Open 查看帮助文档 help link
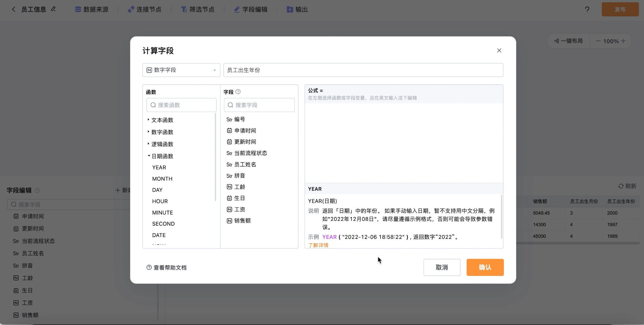Screen dimensions: 644x325 point(167,268)
